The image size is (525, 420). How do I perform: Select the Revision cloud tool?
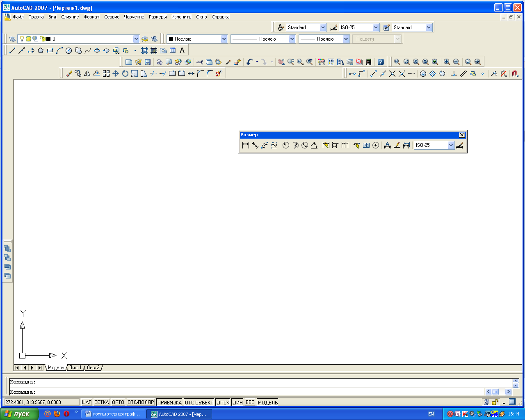[78, 50]
